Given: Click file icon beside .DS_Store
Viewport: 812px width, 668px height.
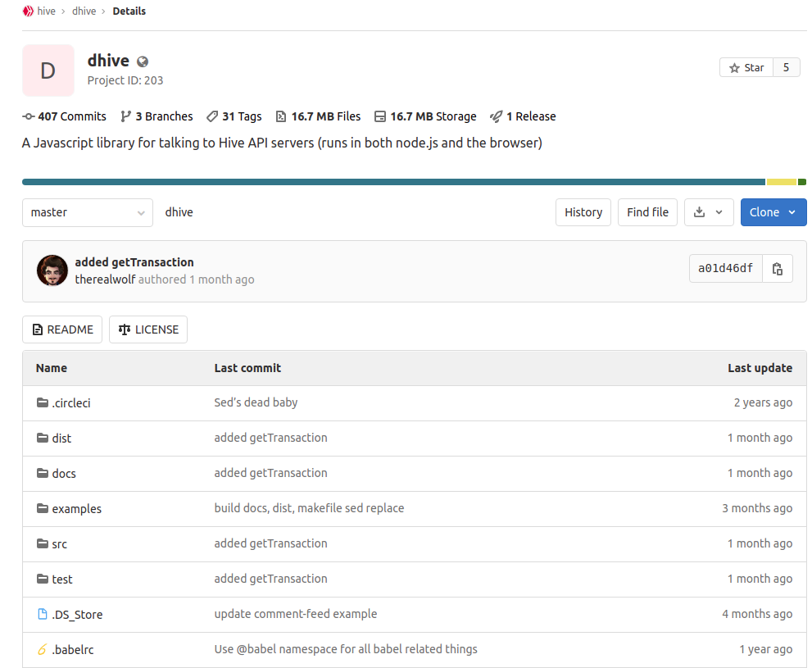Looking at the screenshot, I should tap(43, 614).
